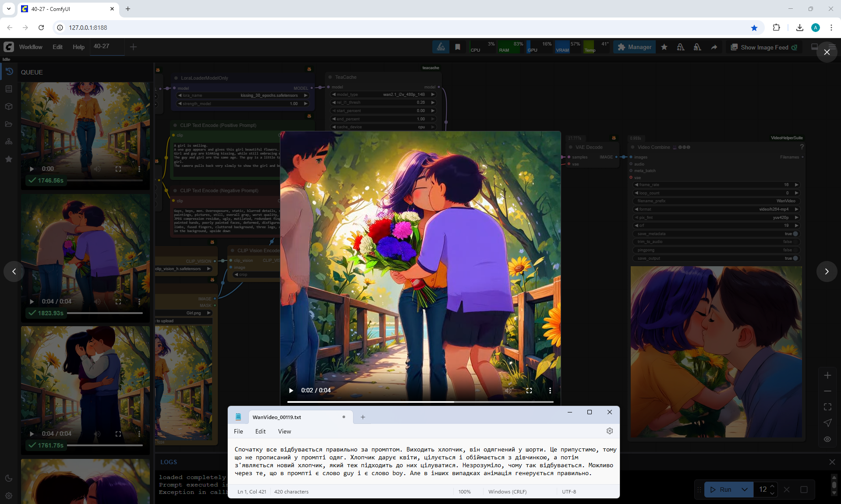The width and height of the screenshot is (841, 504).
Task: Click the share arrow toolbar icon
Action: point(714,47)
